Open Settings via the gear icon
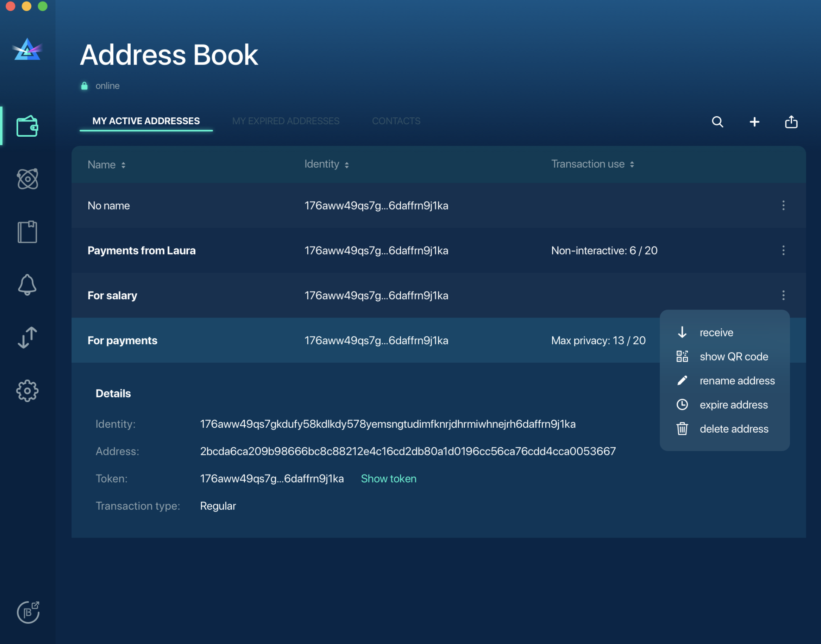The height and width of the screenshot is (644, 821). click(x=28, y=390)
